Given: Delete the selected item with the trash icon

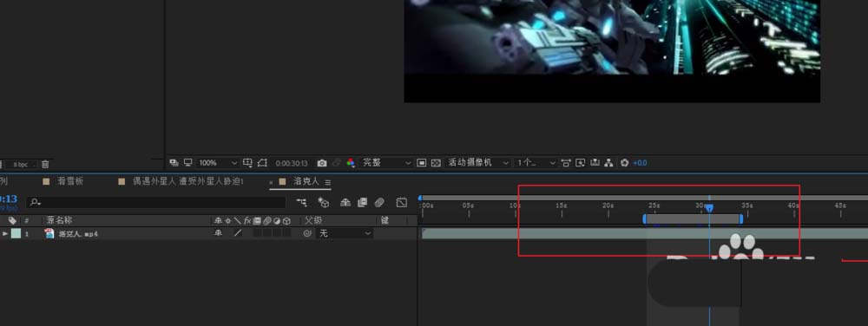Looking at the screenshot, I should tap(45, 164).
